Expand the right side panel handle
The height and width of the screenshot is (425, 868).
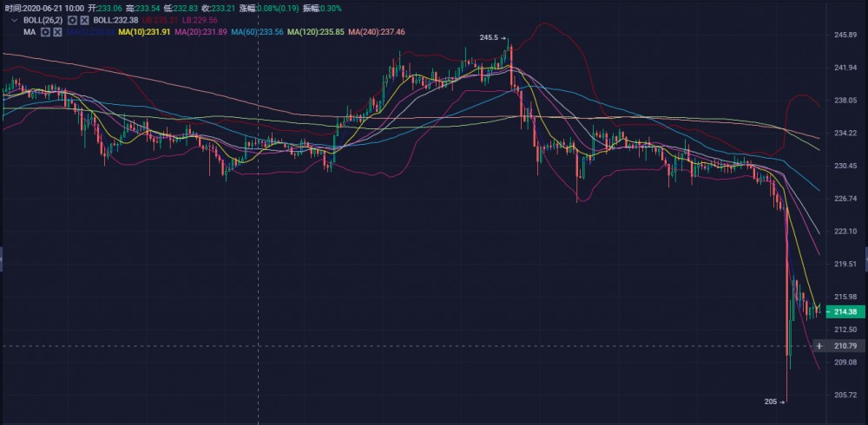865,258
